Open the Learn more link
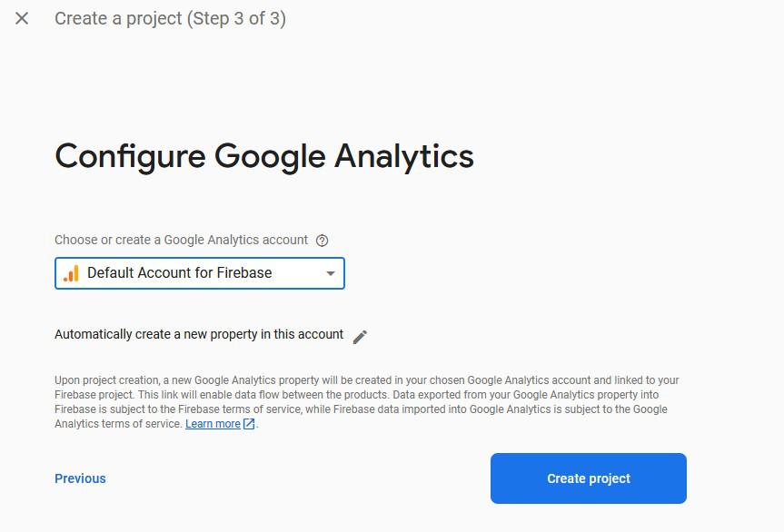The width and height of the screenshot is (784, 532). (213, 424)
